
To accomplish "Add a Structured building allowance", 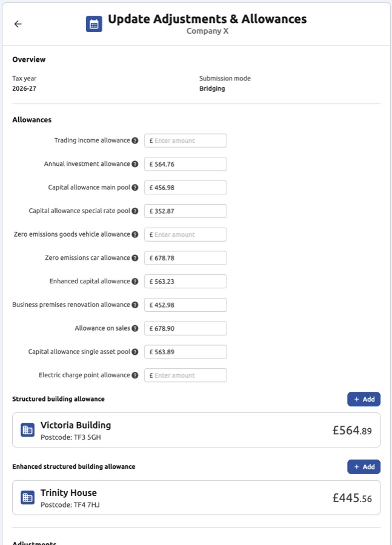I will click(x=364, y=399).
